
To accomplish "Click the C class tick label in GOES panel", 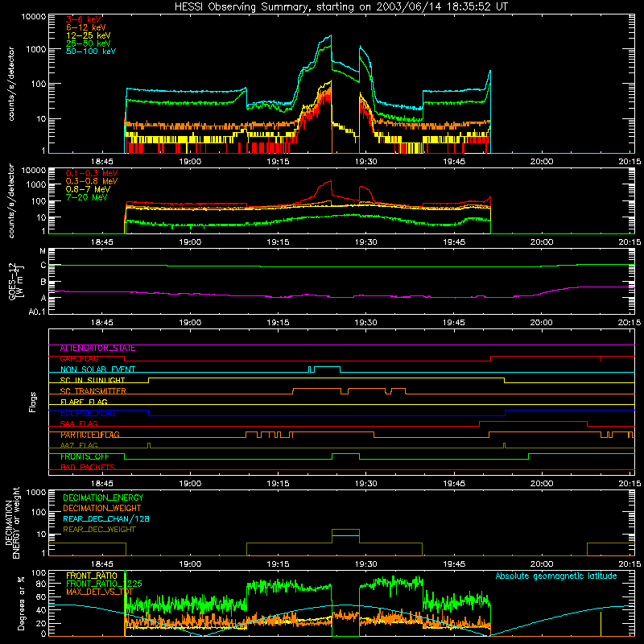I will pyautogui.click(x=43, y=266).
